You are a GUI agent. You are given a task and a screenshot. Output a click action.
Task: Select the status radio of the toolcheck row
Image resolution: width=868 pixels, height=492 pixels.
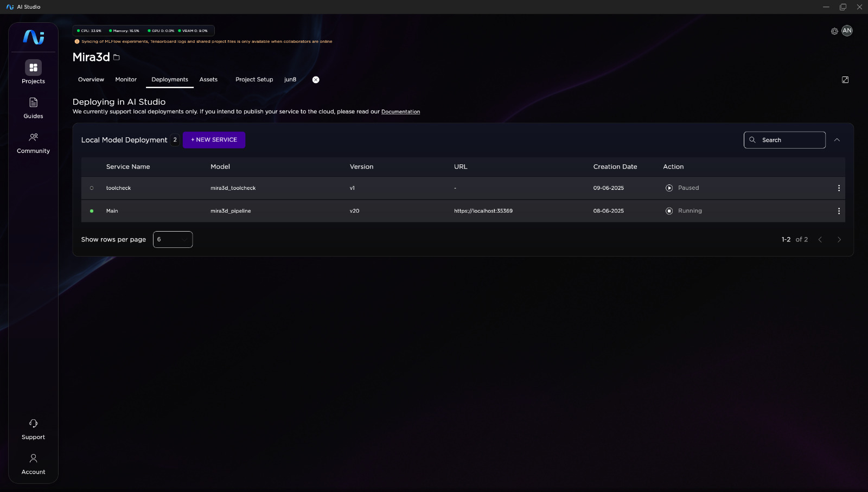pyautogui.click(x=91, y=188)
